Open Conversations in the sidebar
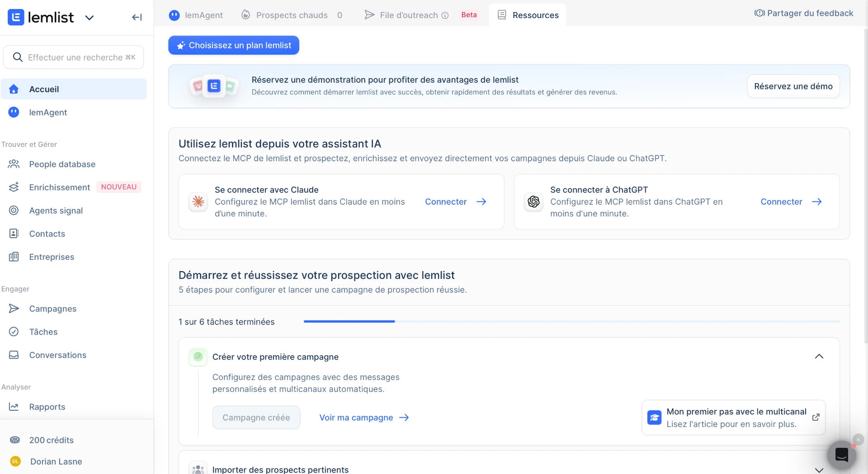Viewport: 868px width, 474px height. coord(74,355)
